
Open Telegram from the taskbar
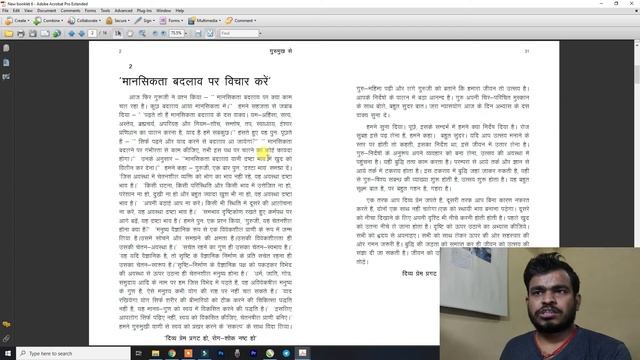(286, 353)
